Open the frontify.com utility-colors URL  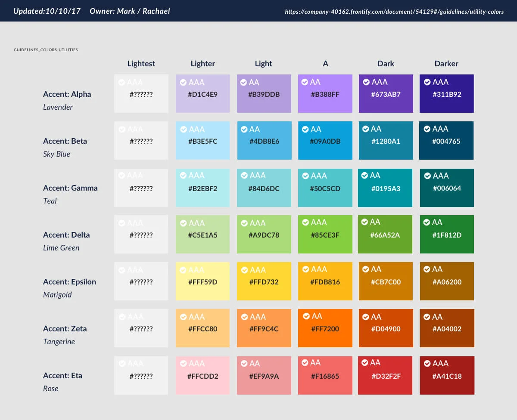(394, 12)
